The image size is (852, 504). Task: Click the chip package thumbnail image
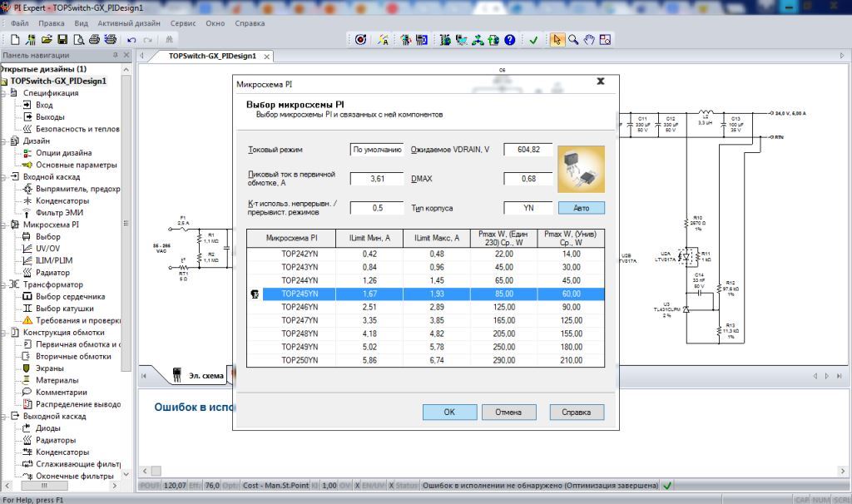click(581, 169)
